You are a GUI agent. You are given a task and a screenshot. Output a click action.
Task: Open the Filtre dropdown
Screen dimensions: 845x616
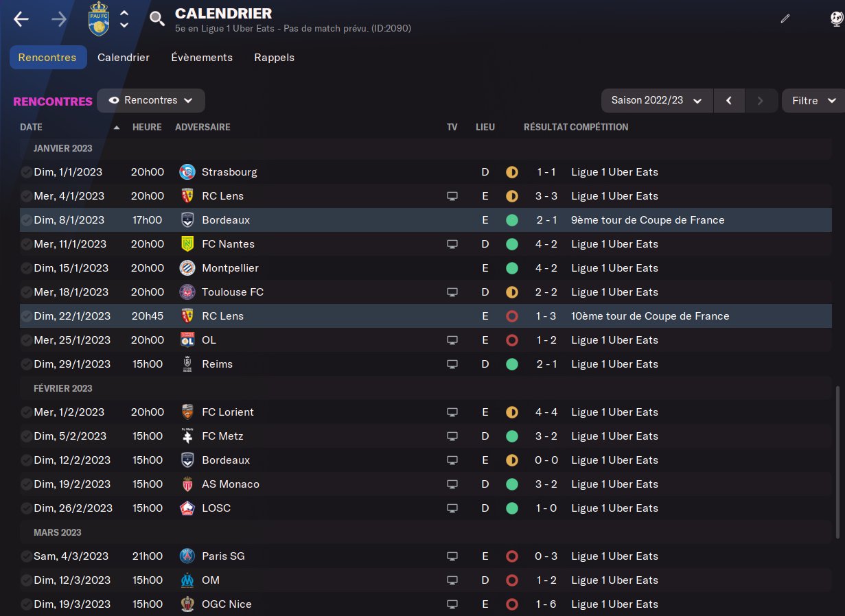[813, 101]
